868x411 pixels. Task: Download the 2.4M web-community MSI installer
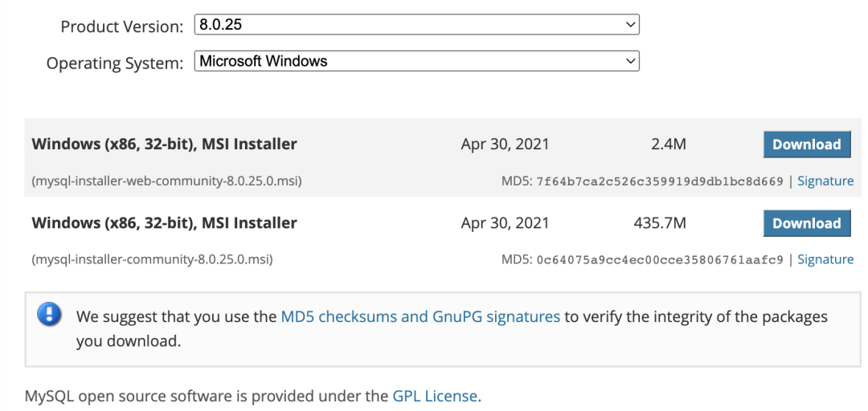(806, 144)
